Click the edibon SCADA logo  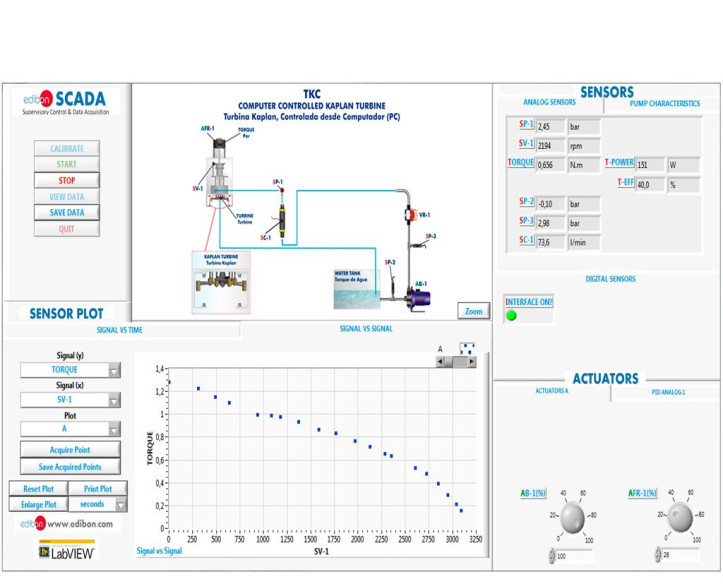[69, 104]
